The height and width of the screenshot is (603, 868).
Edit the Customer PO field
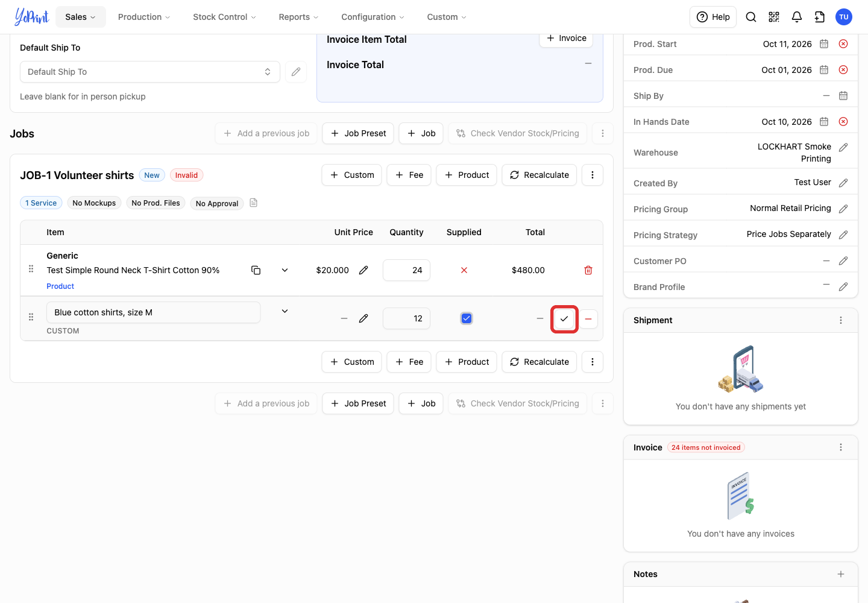843,260
